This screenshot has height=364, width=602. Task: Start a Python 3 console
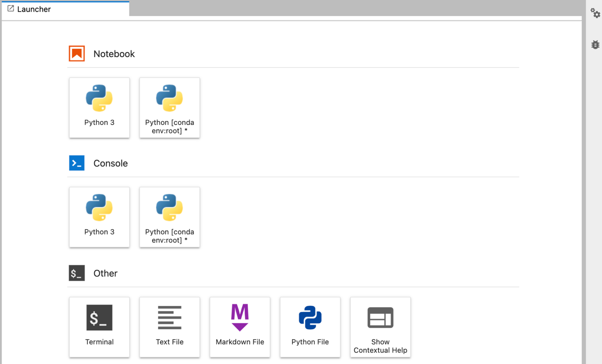tap(99, 217)
